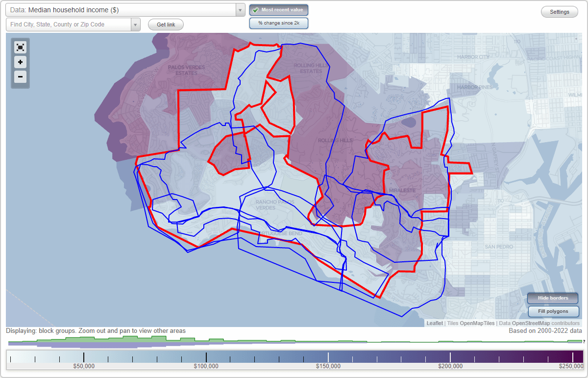Viewport: 588px width, 378px height.
Task: Open the Settings panel
Action: [559, 11]
